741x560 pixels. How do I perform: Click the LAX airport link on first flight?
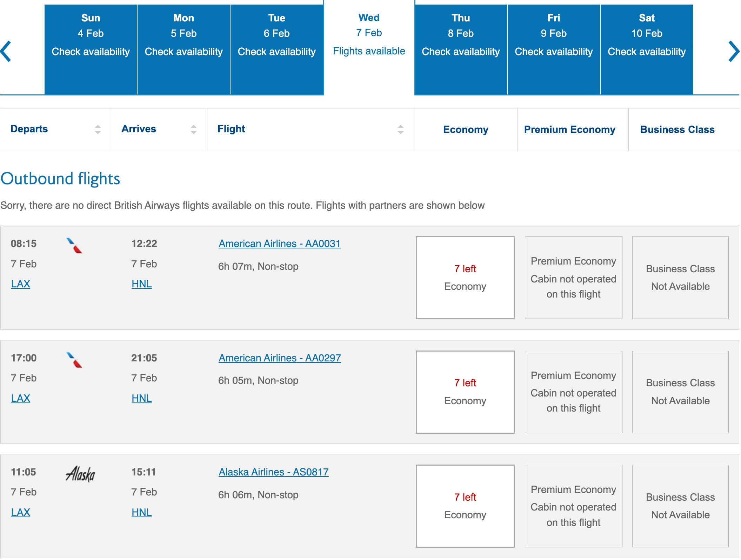20,284
